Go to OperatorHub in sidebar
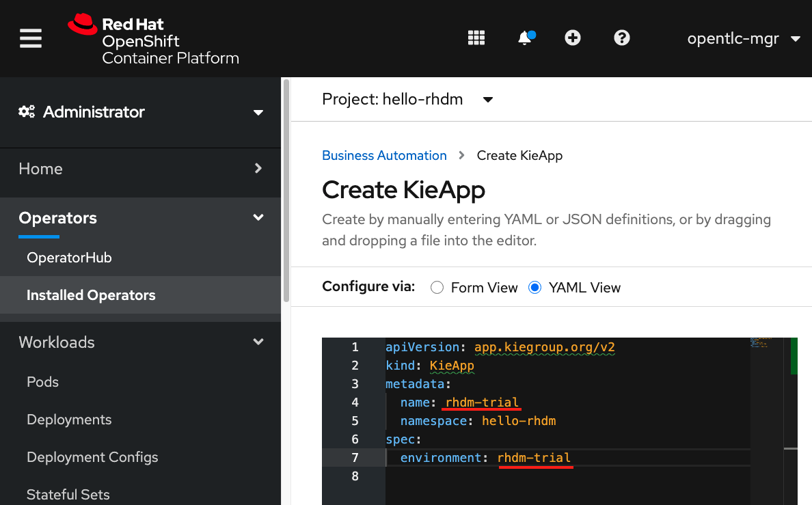812x505 pixels. tap(69, 258)
